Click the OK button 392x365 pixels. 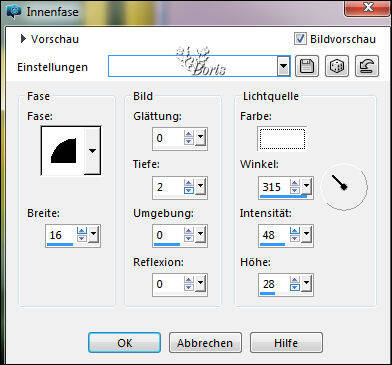click(x=124, y=343)
